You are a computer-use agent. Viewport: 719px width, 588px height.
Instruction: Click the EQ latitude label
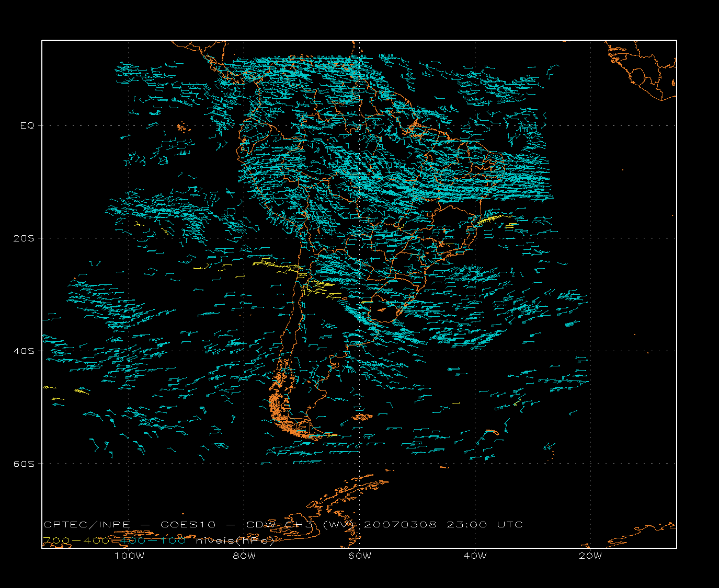[27, 125]
